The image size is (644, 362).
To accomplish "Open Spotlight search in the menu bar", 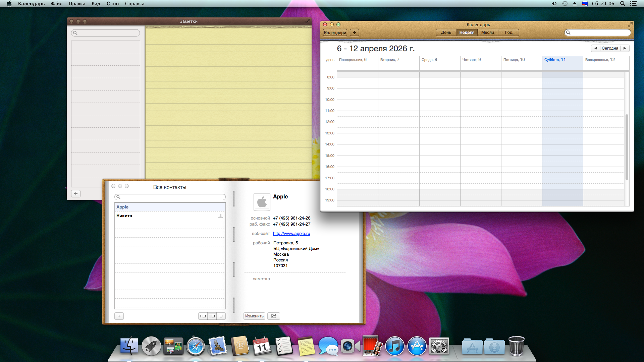I will 623,4.
